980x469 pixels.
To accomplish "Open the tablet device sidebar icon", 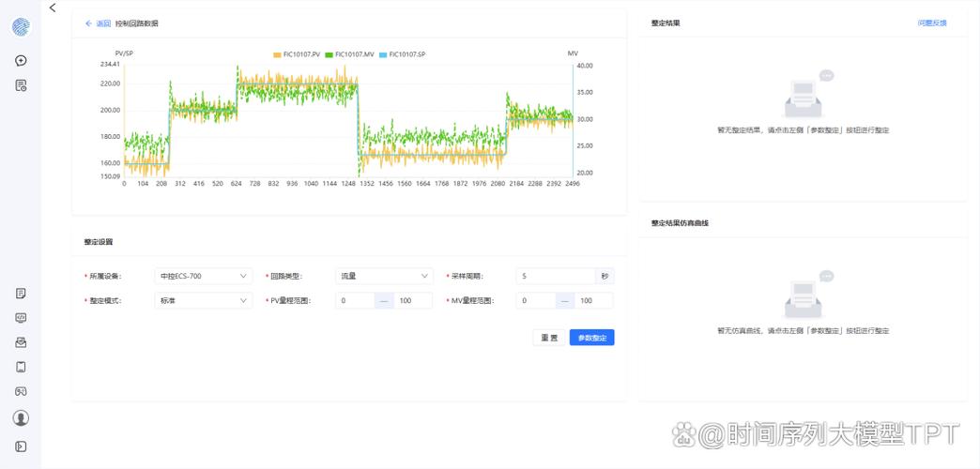I will [x=21, y=367].
